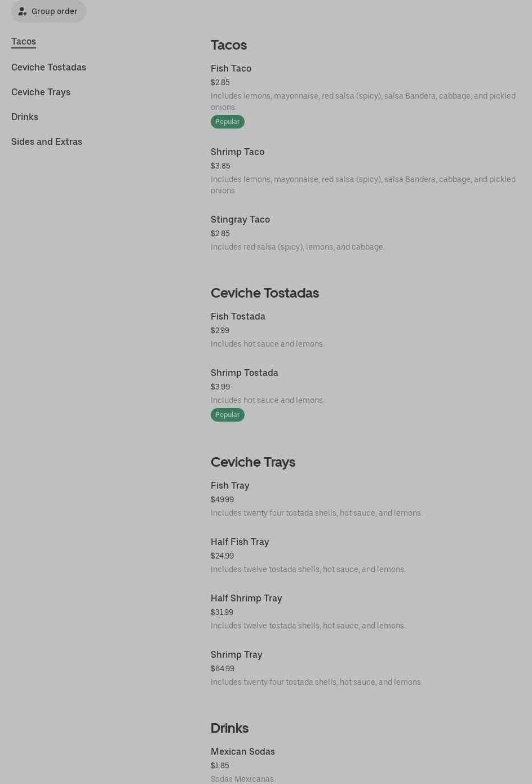Choose the Stingray Taco item

[x=240, y=219]
